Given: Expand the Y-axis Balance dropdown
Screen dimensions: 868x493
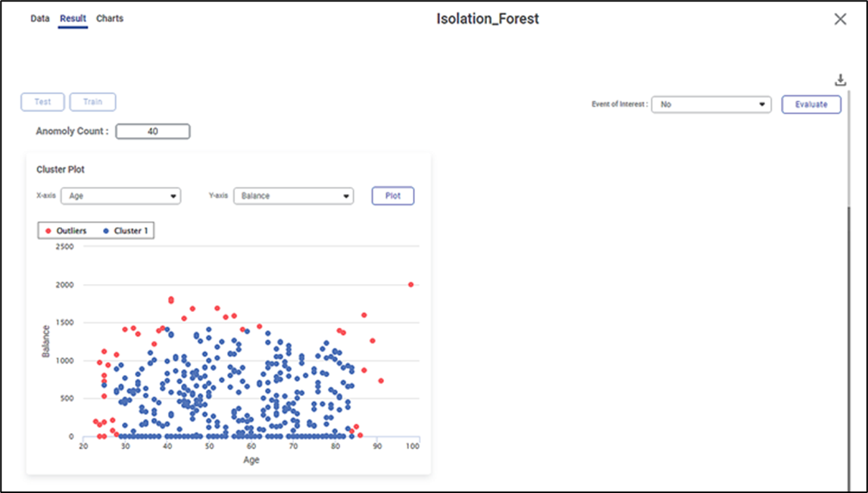Looking at the screenshot, I should pyautogui.click(x=293, y=196).
